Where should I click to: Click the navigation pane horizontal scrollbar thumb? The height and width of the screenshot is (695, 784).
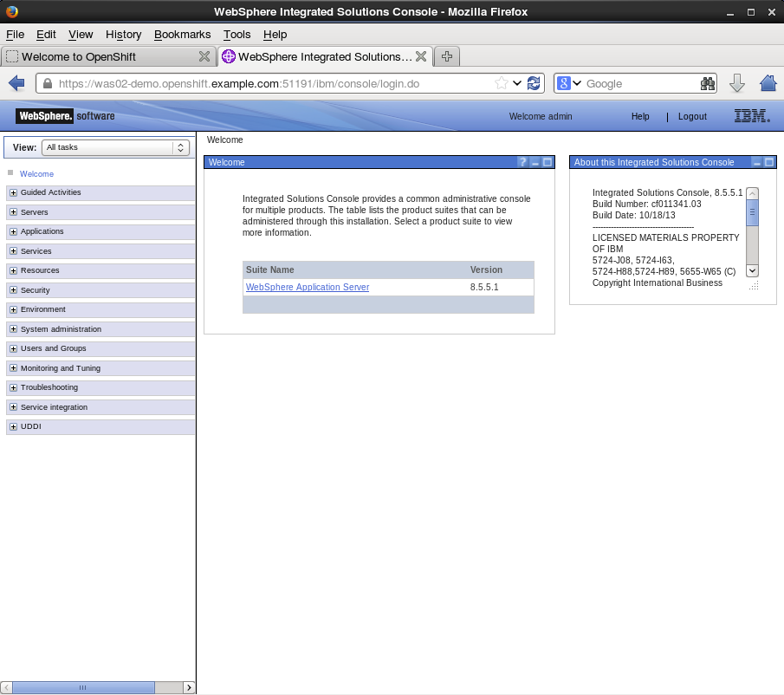pos(83,687)
